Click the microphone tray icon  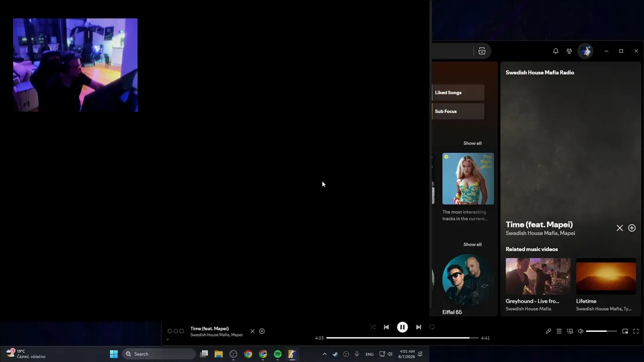[357, 354]
